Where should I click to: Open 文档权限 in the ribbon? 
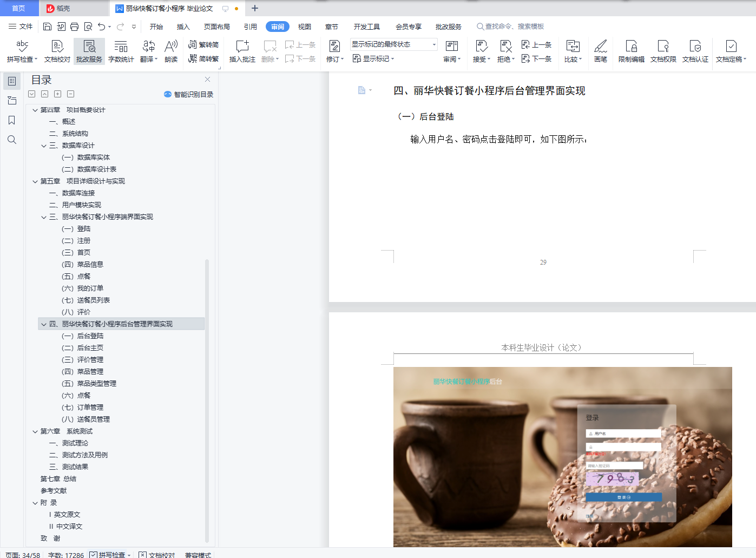pos(663,51)
